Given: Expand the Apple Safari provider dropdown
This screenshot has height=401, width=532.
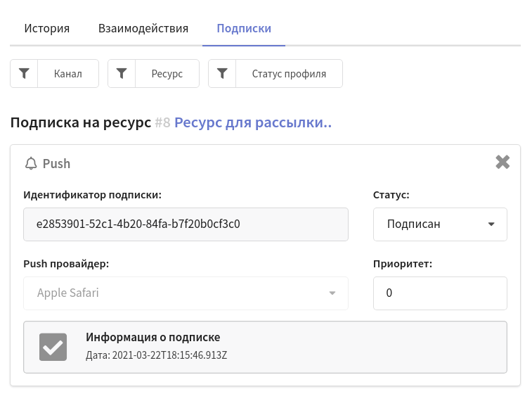Looking at the screenshot, I should (186, 293).
